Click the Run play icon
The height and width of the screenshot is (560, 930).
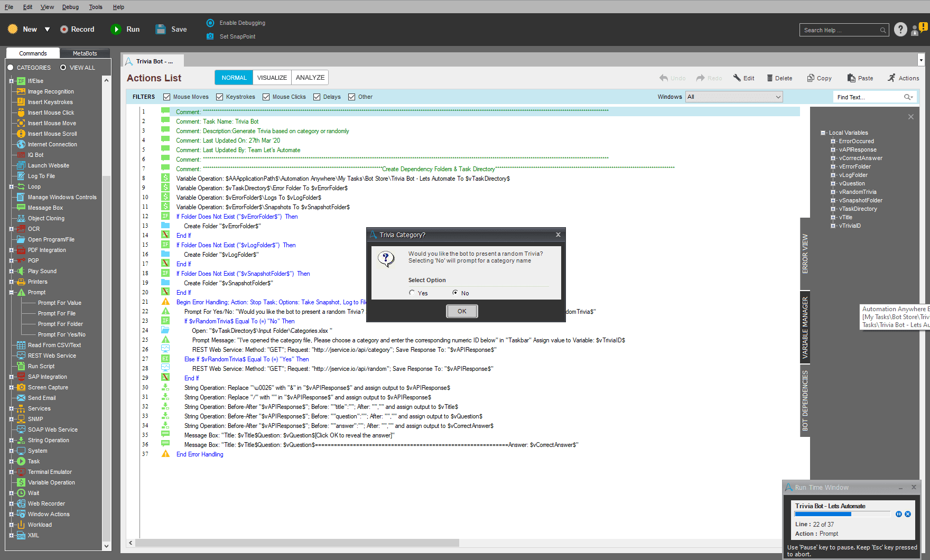coord(116,30)
